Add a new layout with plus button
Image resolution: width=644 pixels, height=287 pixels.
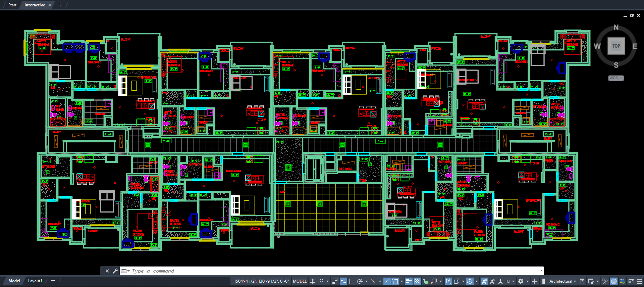(x=53, y=281)
